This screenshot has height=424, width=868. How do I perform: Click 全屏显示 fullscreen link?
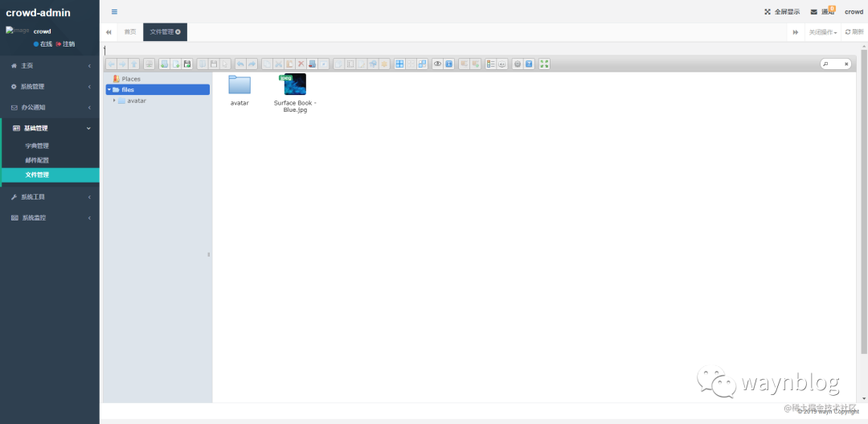coord(782,11)
